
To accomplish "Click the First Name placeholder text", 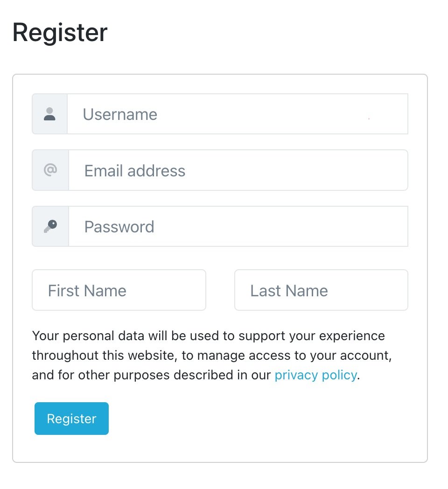I will pos(87,291).
